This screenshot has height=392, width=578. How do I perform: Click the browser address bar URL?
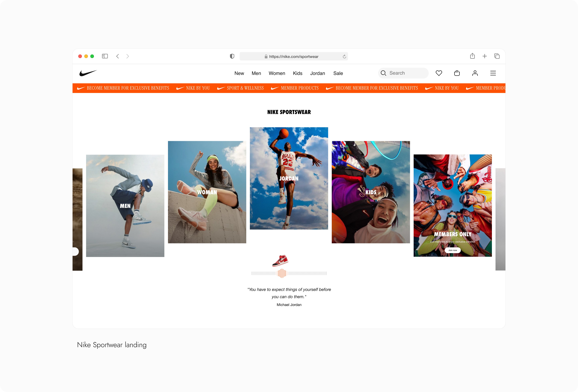pos(294,56)
